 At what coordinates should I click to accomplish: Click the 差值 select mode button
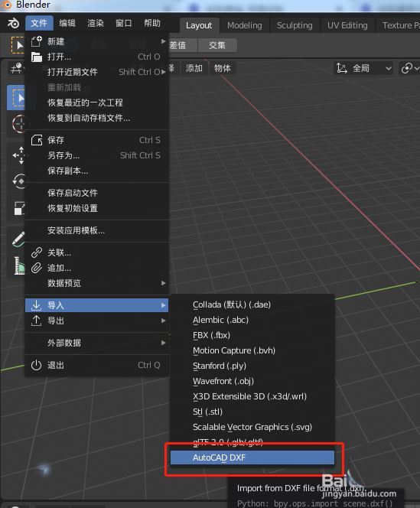(183, 45)
